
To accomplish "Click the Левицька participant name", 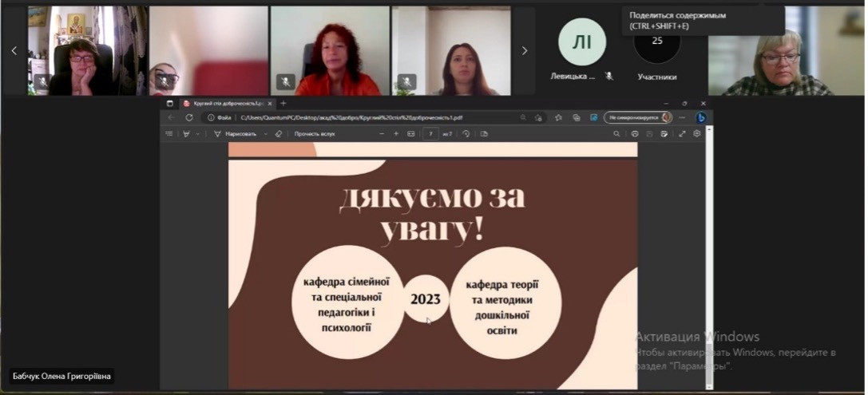I will tap(573, 77).
